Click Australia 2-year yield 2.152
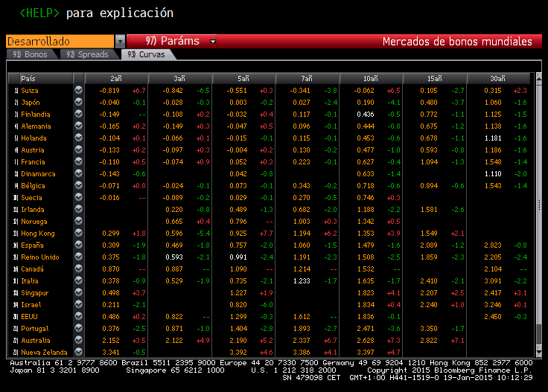Image resolution: width=548 pixels, height=392 pixels. [111, 341]
